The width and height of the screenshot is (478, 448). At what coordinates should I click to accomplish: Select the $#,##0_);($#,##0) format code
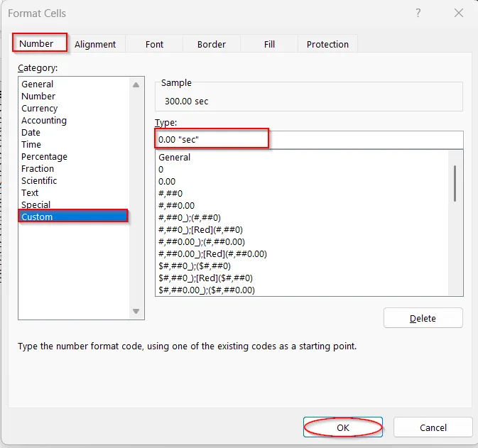[302, 266]
